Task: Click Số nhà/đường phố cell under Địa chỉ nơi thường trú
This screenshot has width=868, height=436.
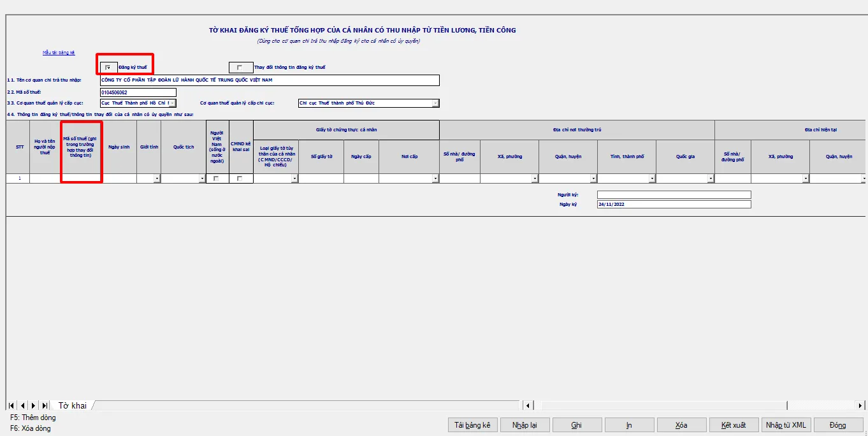Action: tap(459, 178)
